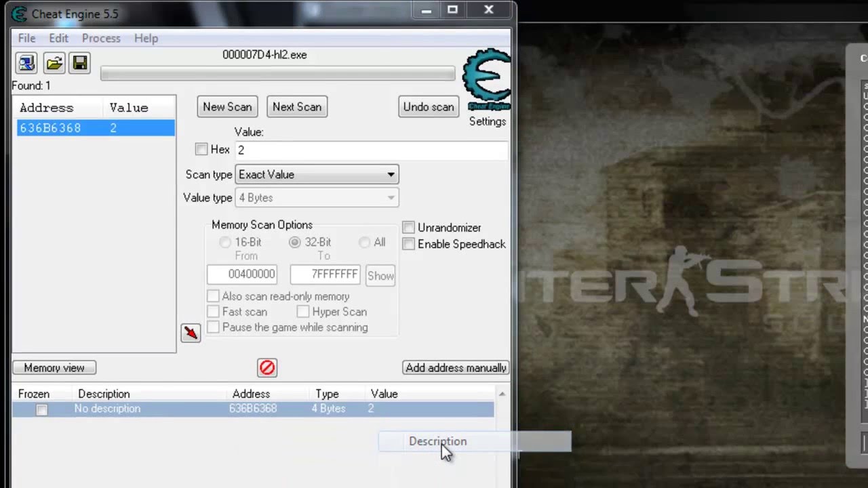
Task: Click the Settings label
Action: 488,121
